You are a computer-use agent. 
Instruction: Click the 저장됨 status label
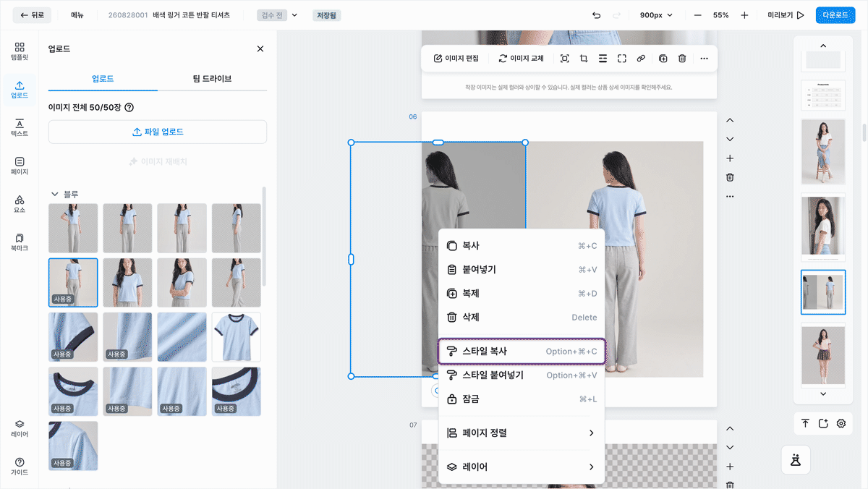[328, 15]
